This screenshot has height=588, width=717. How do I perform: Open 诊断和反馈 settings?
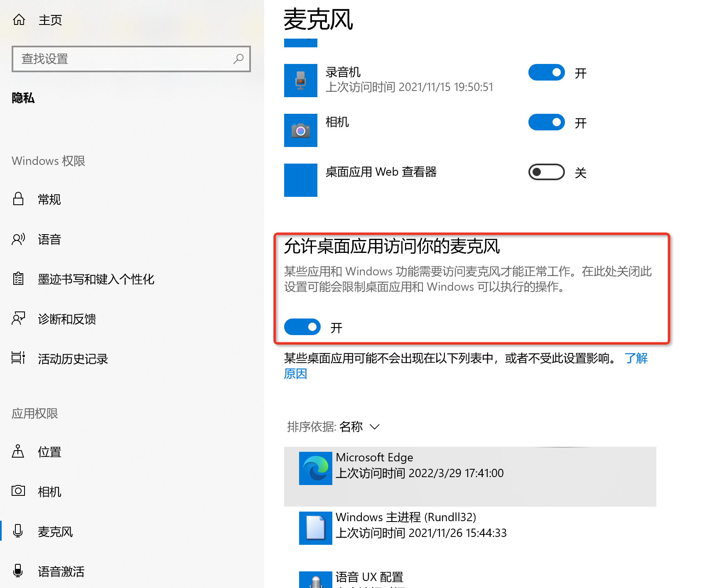[x=67, y=319]
